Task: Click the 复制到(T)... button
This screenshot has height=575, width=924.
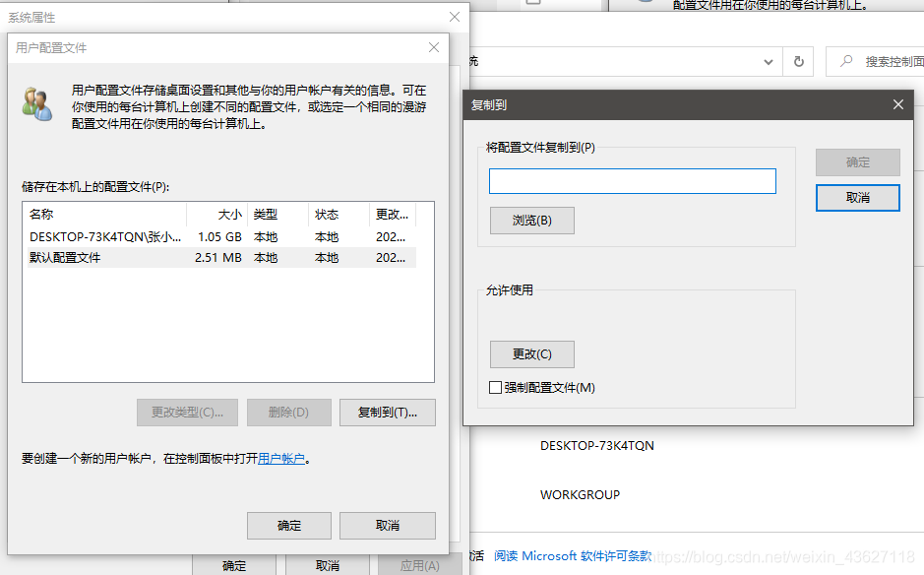Action: tap(387, 413)
